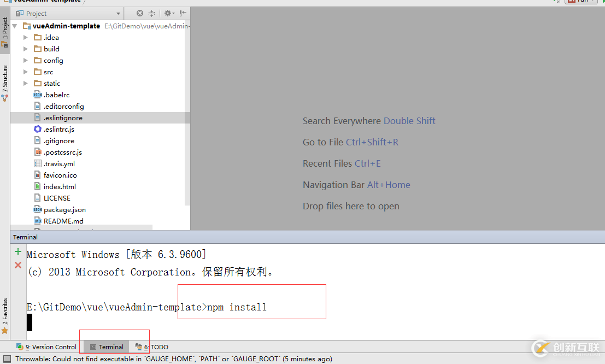Open the 7: Structure side tab
The height and width of the screenshot is (364, 605).
click(5, 83)
